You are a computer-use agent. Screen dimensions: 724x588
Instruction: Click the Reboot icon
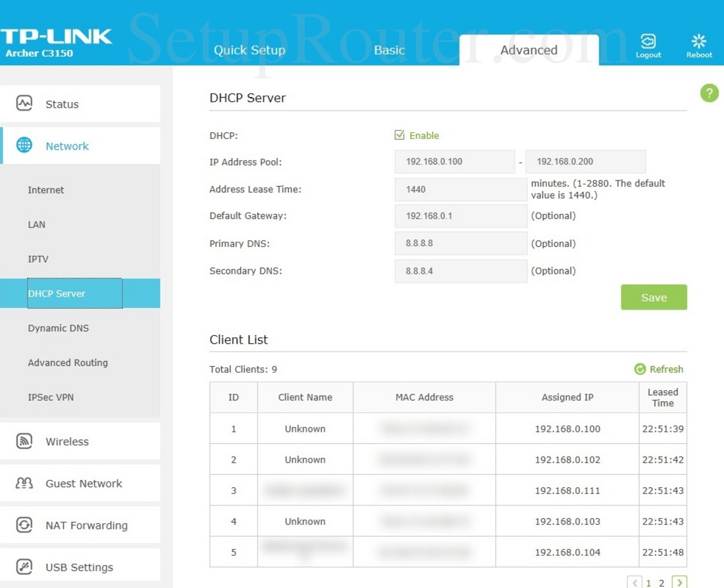tap(698, 41)
